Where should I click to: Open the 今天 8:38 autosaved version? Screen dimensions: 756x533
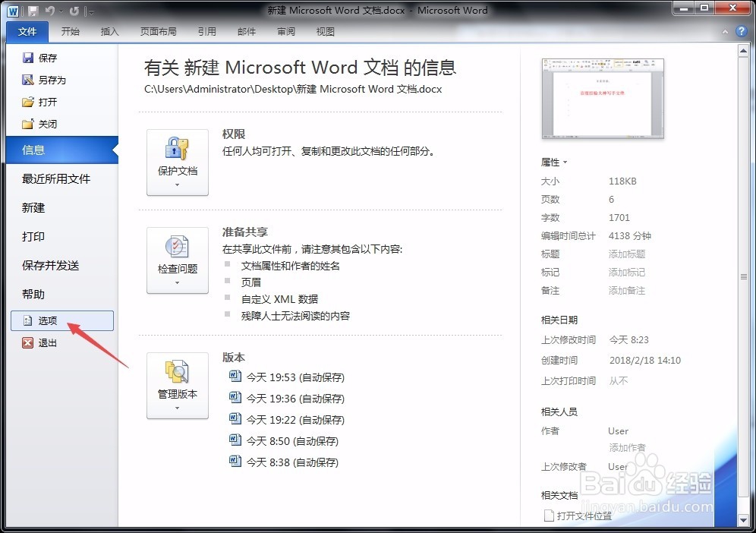[x=284, y=462]
